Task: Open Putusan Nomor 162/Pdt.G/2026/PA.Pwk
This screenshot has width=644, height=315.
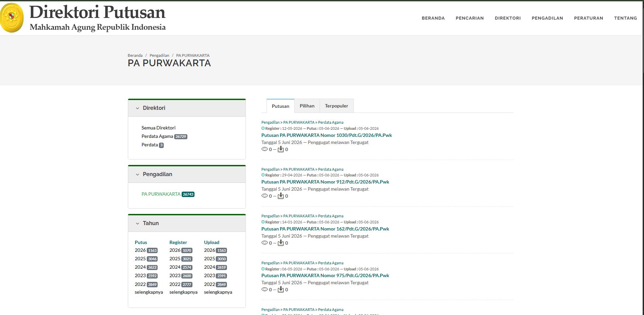Action: click(325, 229)
